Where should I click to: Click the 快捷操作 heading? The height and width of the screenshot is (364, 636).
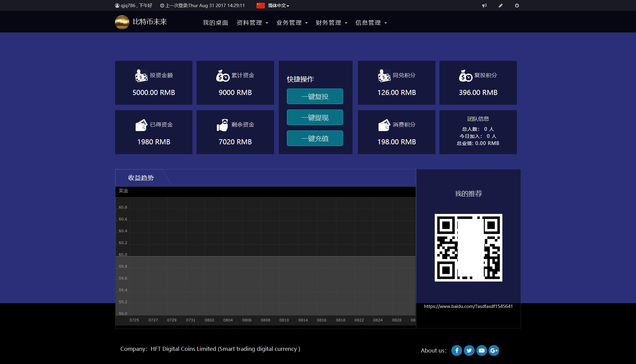[x=300, y=79]
